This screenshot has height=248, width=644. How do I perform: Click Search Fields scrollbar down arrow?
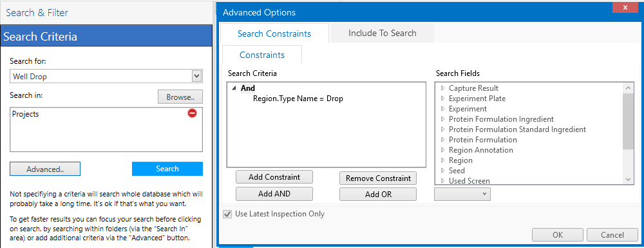pyautogui.click(x=628, y=180)
